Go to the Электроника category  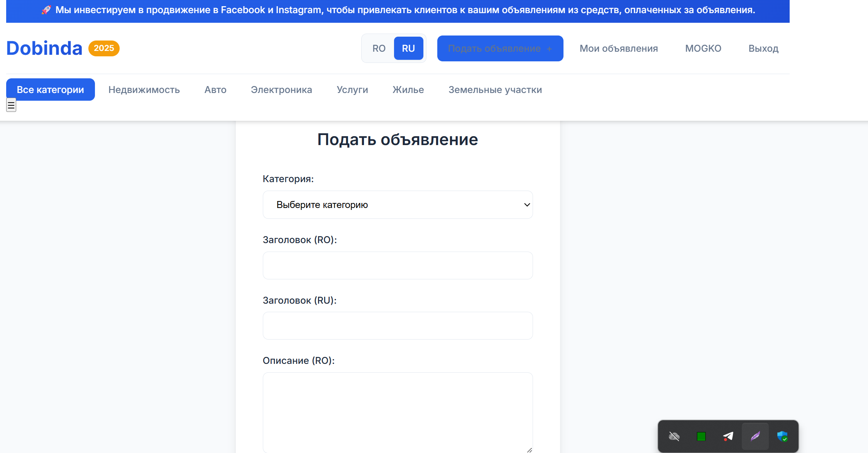pos(281,90)
